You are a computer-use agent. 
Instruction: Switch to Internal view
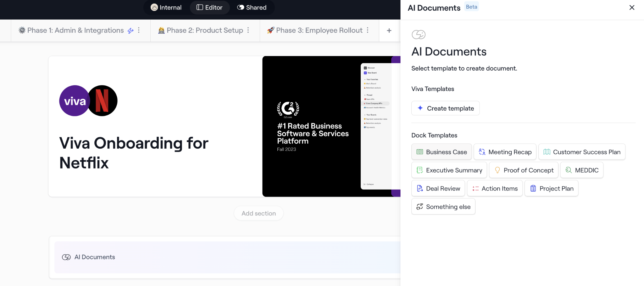click(x=166, y=7)
